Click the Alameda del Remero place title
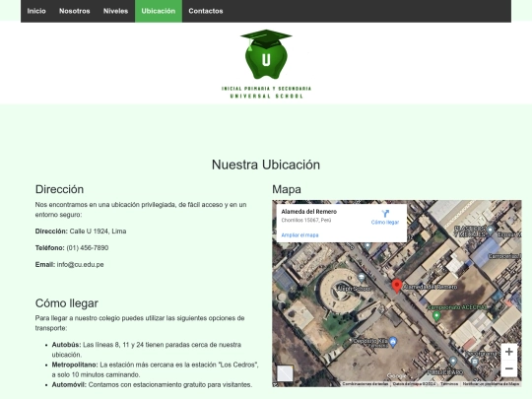Viewport: 532px width, 399px height. pyautogui.click(x=309, y=212)
